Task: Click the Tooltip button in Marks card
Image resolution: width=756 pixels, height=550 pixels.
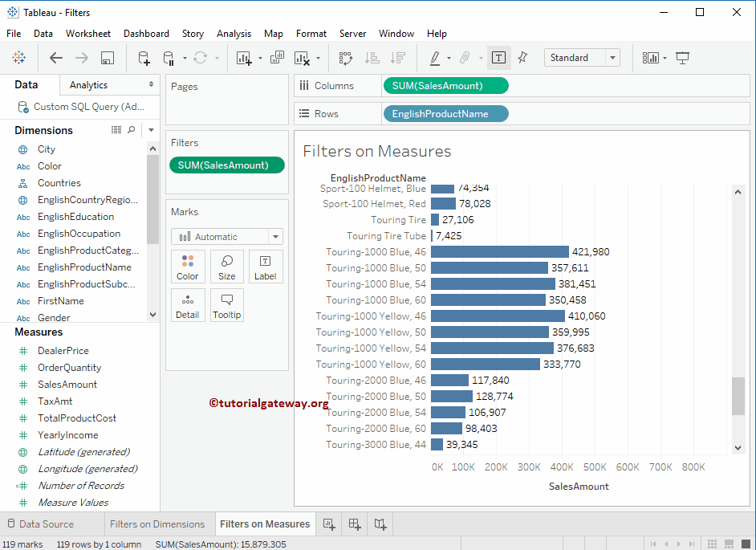Action: pos(227,305)
